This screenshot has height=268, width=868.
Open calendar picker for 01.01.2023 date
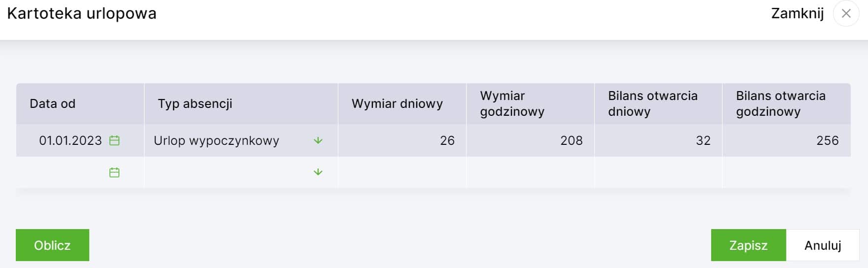(114, 140)
